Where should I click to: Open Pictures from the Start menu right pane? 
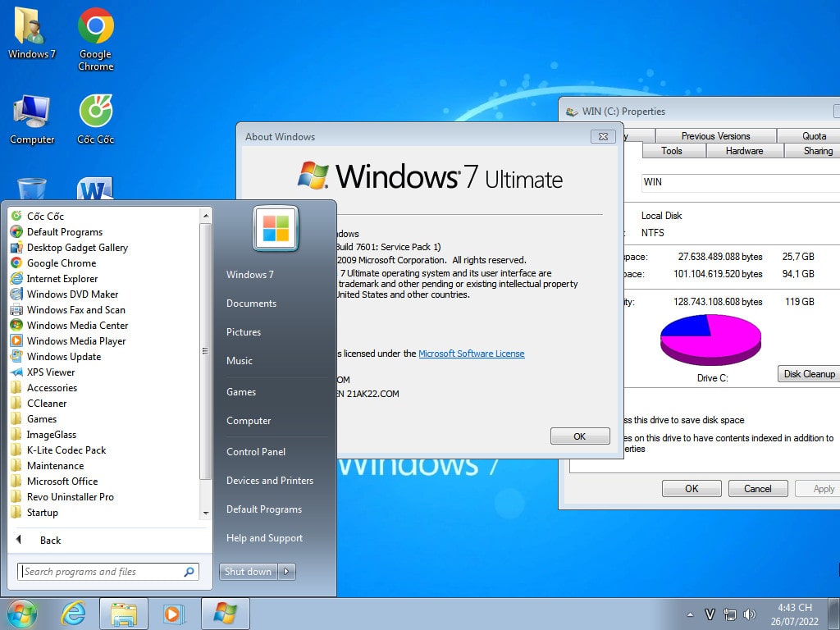point(244,332)
